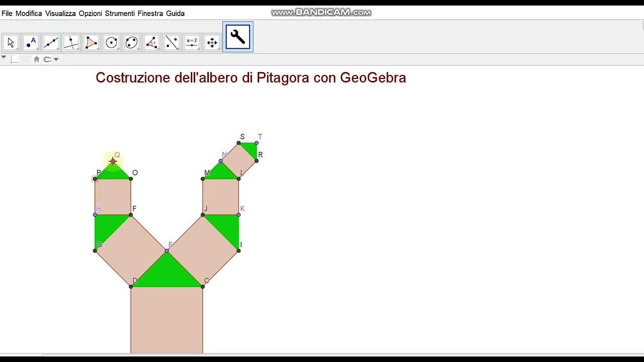Select the Slider a=2 tool
This screenshot has width=644, height=362.
192,43
